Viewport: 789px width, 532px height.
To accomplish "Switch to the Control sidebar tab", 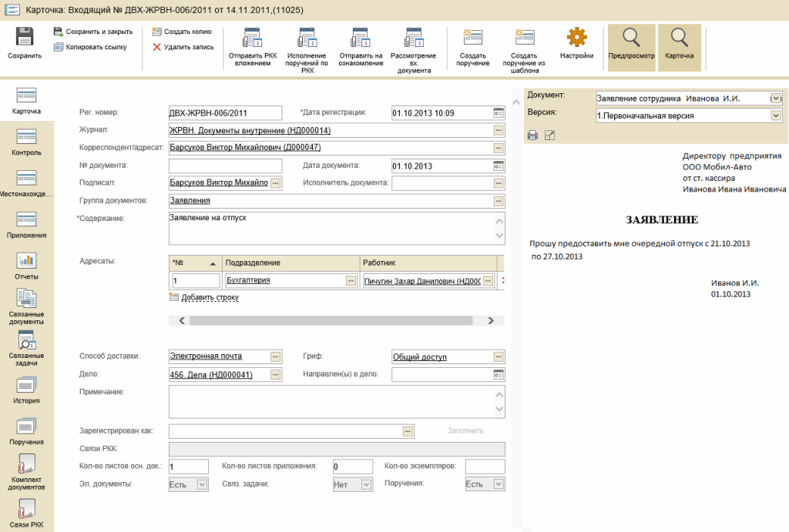I will pos(27,136).
